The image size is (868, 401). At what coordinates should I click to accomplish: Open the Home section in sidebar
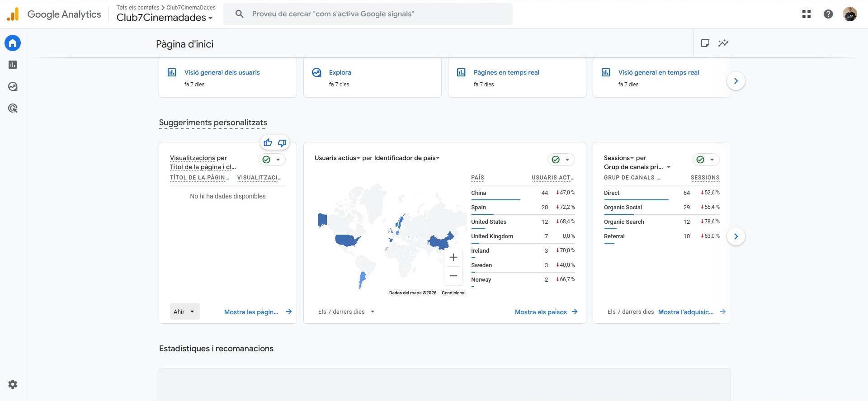13,43
